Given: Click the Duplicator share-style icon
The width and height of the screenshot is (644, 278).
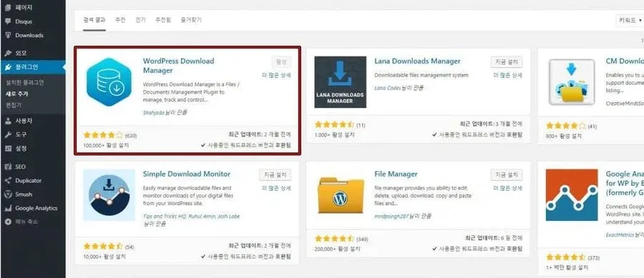Looking at the screenshot, I should tap(8, 180).
